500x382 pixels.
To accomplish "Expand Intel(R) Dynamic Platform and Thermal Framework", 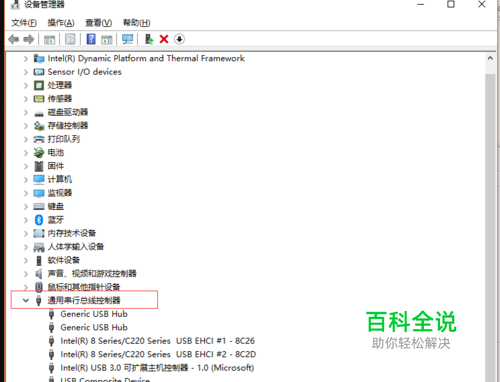I will pos(26,58).
